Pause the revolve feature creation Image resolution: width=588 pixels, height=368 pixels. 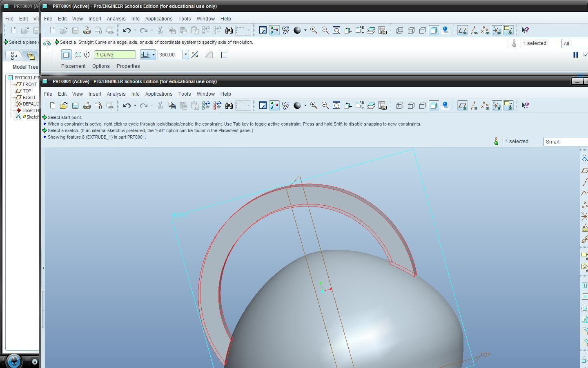coord(576,54)
